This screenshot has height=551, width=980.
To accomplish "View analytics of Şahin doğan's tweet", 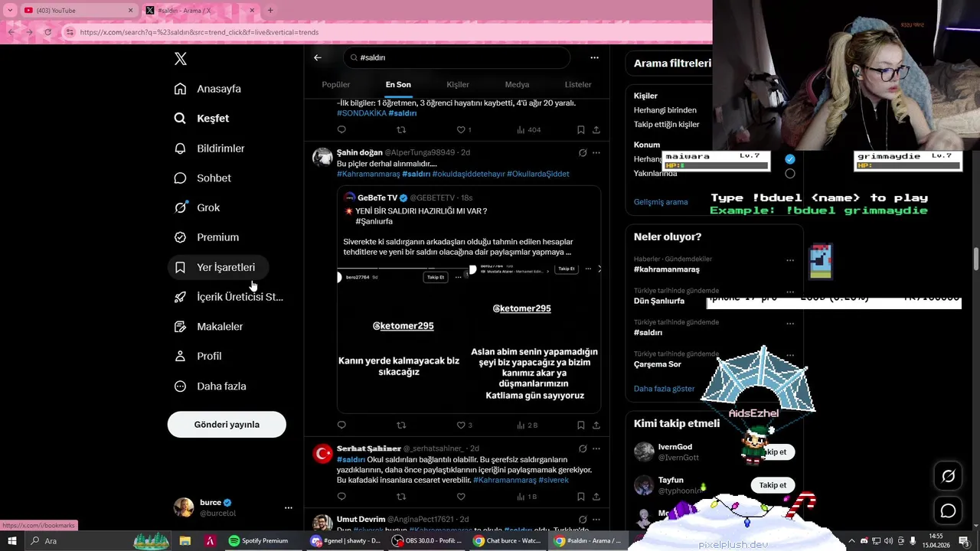I will (x=528, y=425).
